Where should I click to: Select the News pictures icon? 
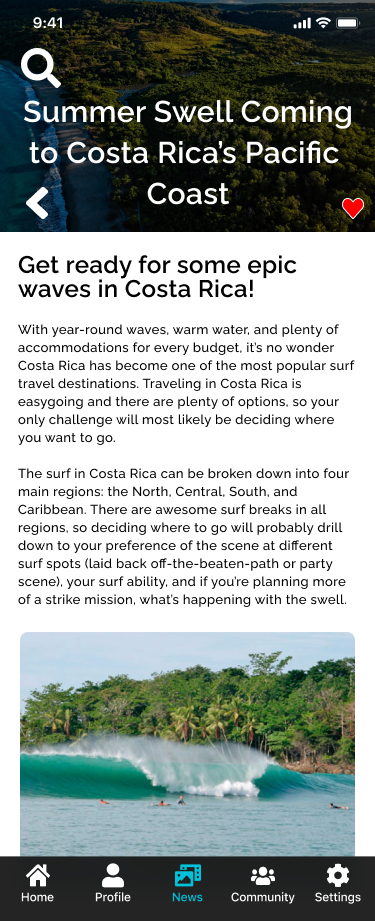[188, 875]
